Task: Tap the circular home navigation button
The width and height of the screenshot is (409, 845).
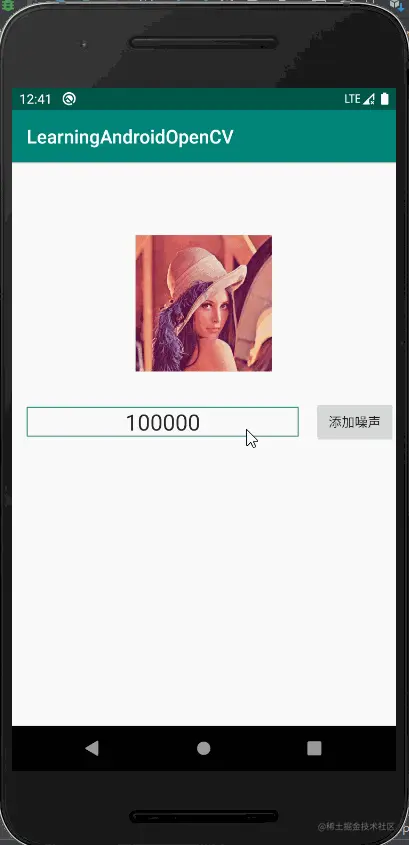Action: [204, 747]
